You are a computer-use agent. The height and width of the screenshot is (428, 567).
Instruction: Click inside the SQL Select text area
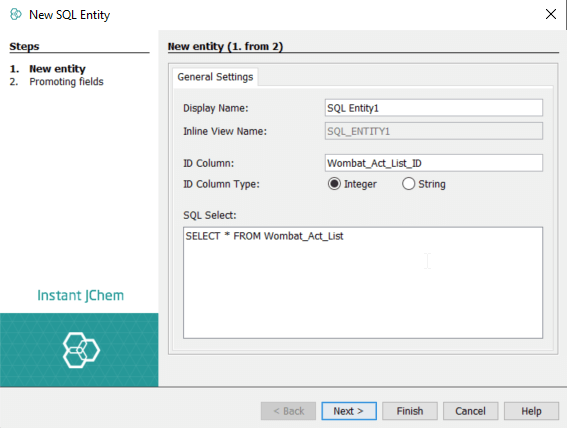click(x=363, y=283)
